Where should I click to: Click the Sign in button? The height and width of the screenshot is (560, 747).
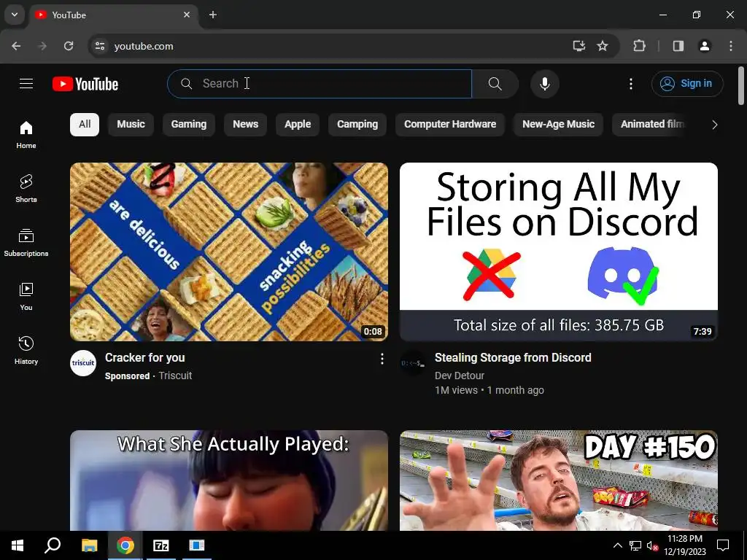click(x=687, y=84)
